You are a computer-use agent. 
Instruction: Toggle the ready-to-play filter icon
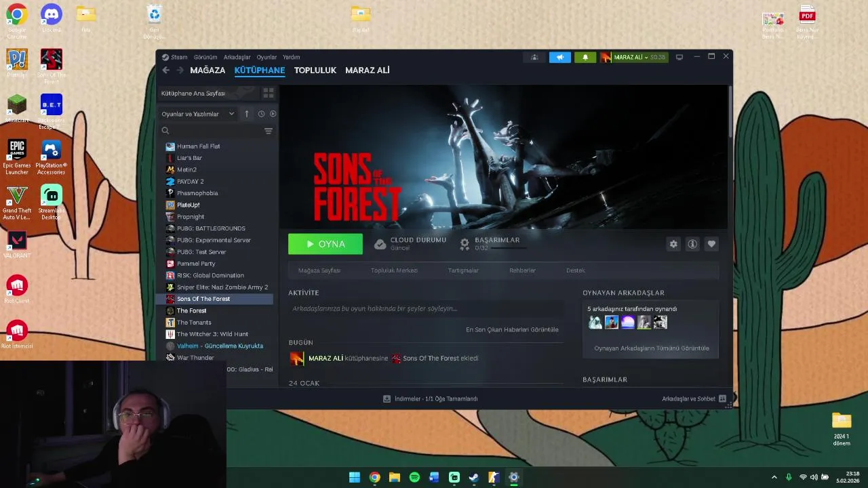273,114
